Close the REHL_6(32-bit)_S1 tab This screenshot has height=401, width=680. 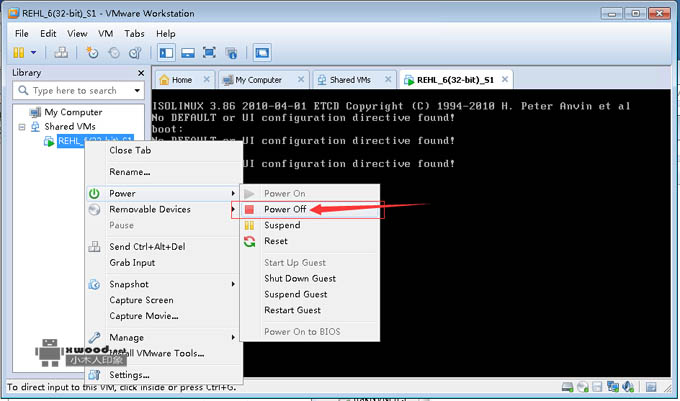505,79
